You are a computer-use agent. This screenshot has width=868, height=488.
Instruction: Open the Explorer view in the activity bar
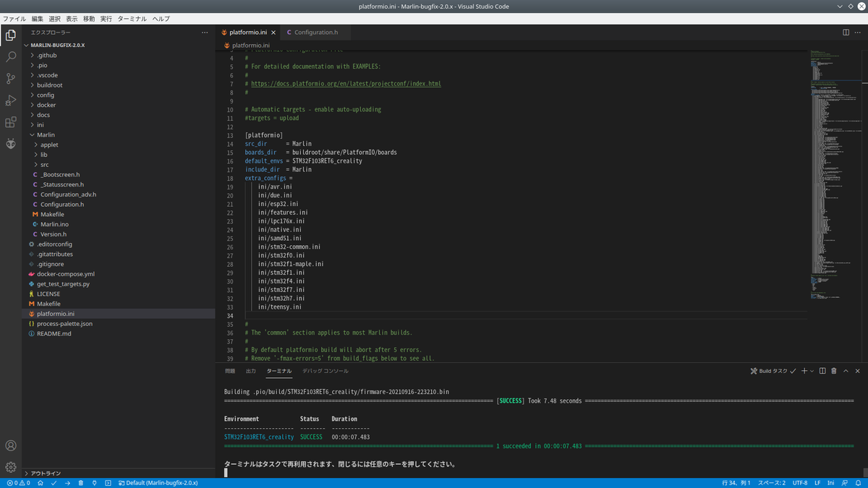pos(11,34)
